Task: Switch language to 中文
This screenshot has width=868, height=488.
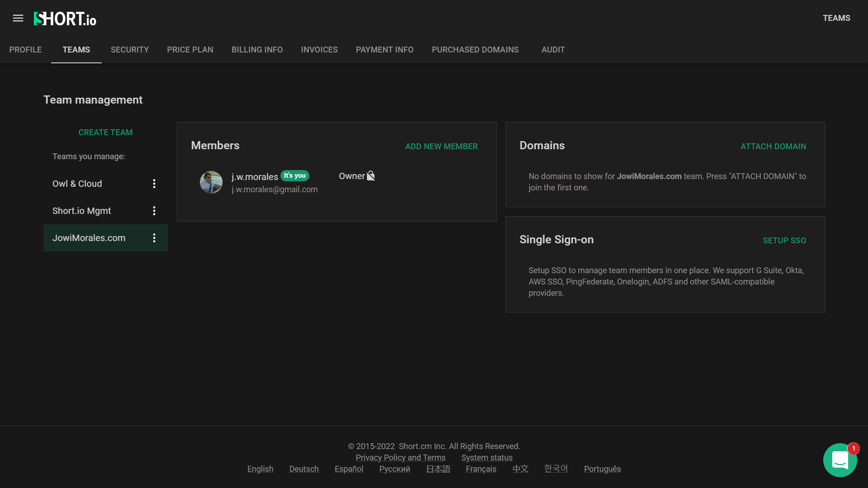Action: pos(520,469)
